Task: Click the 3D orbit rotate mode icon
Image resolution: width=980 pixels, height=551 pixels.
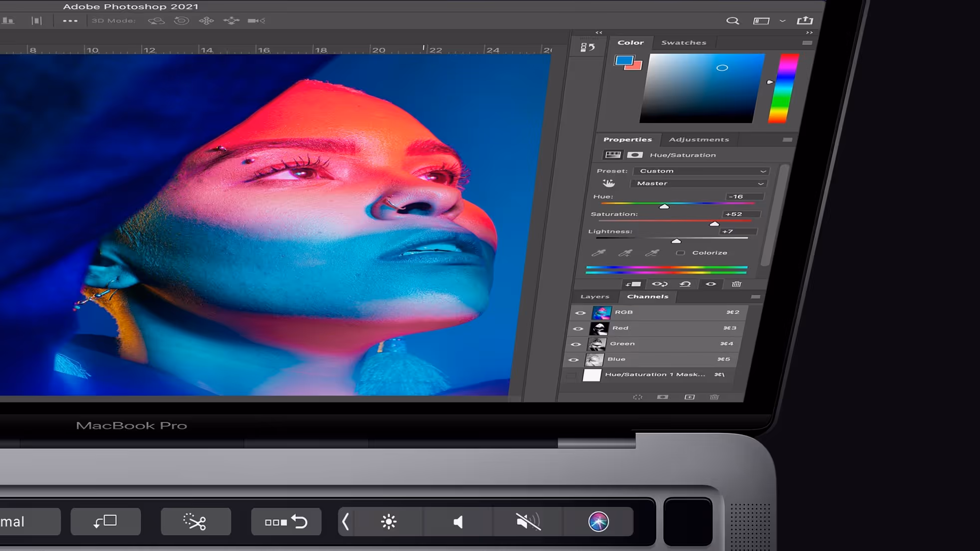Action: (156, 21)
